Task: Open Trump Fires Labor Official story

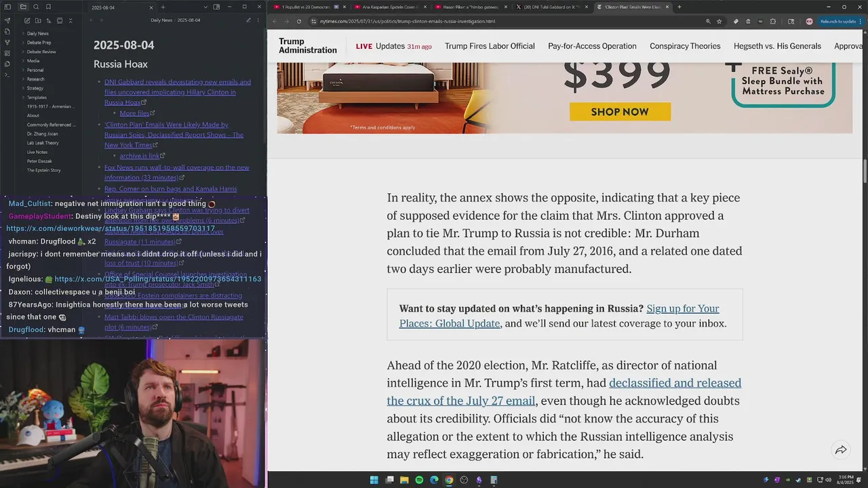Action: tap(490, 46)
